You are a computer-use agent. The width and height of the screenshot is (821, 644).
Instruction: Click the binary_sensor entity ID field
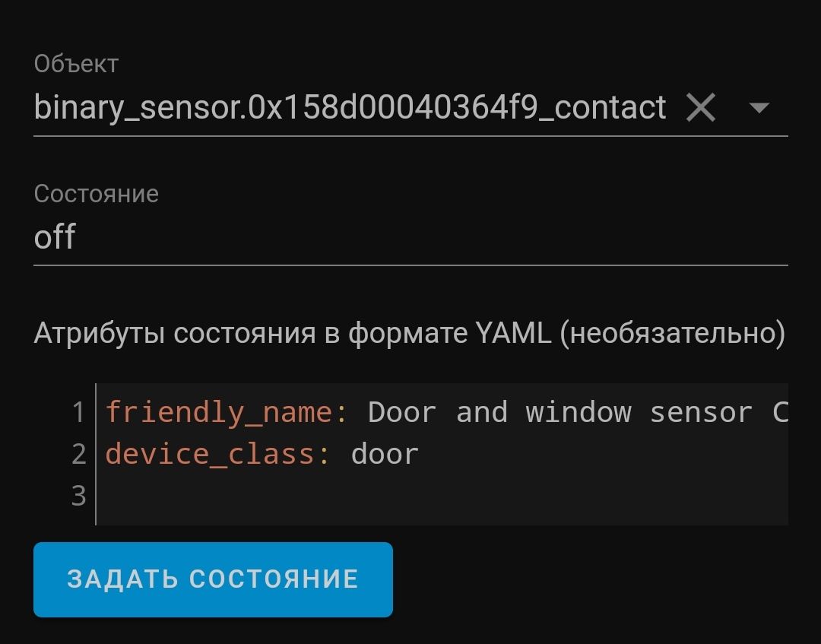pyautogui.click(x=350, y=108)
